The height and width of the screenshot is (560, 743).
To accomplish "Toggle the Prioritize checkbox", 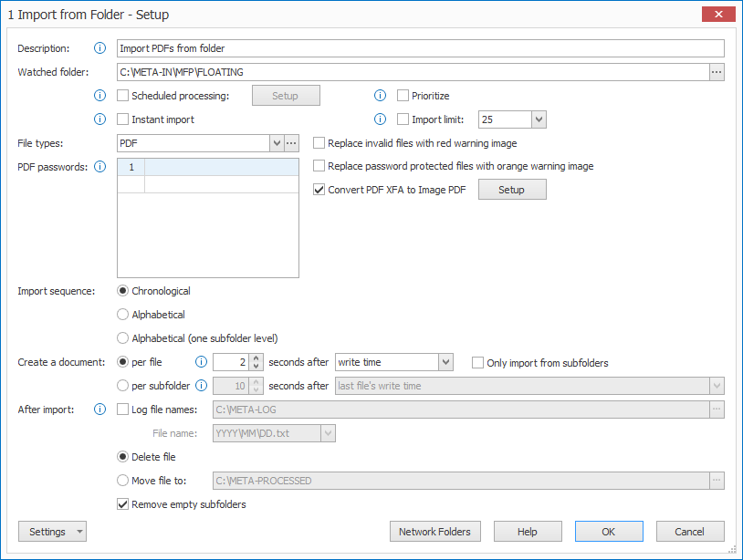I will (403, 95).
